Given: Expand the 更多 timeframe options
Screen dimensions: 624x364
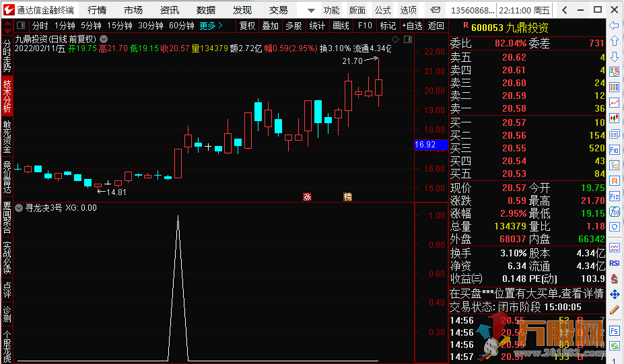Looking at the screenshot, I should click(x=211, y=26).
